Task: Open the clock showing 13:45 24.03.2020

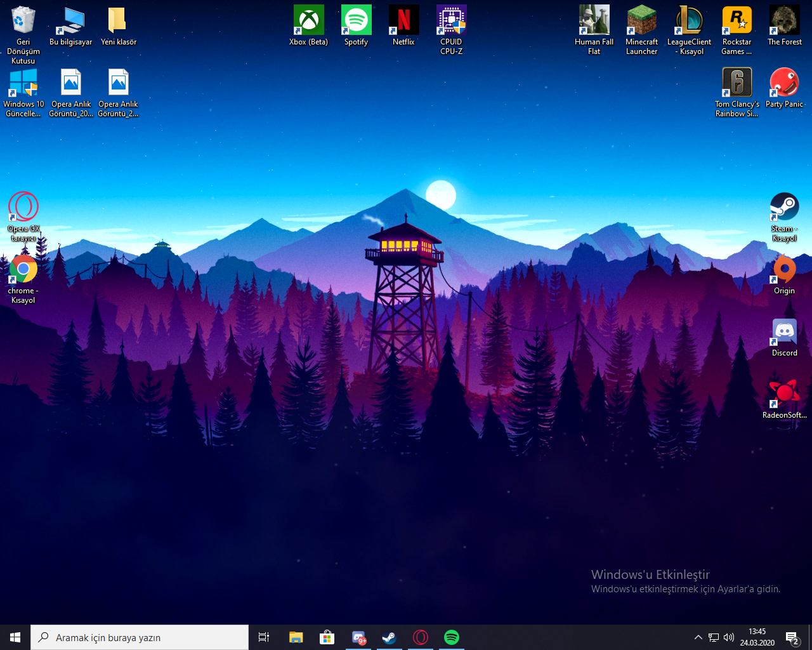Action: [757, 637]
